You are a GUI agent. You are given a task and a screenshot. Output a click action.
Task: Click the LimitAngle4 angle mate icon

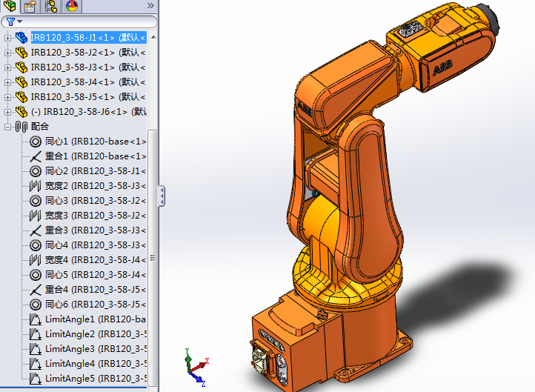tap(36, 364)
